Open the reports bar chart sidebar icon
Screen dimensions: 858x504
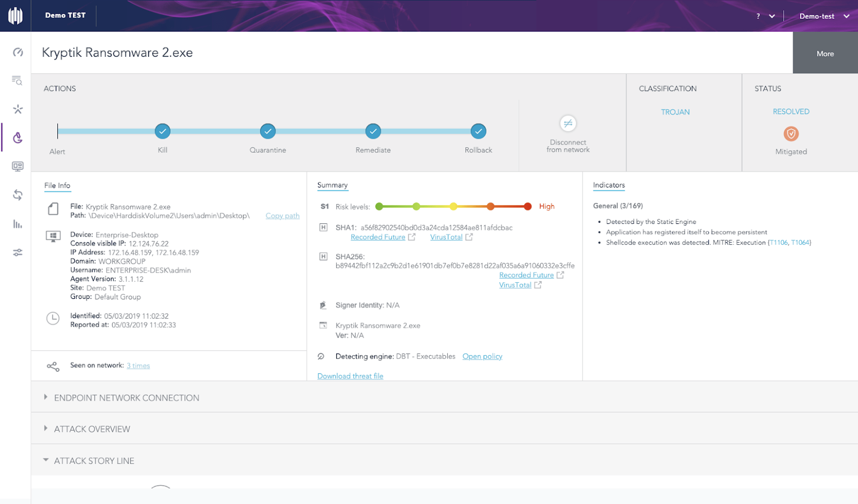click(18, 224)
